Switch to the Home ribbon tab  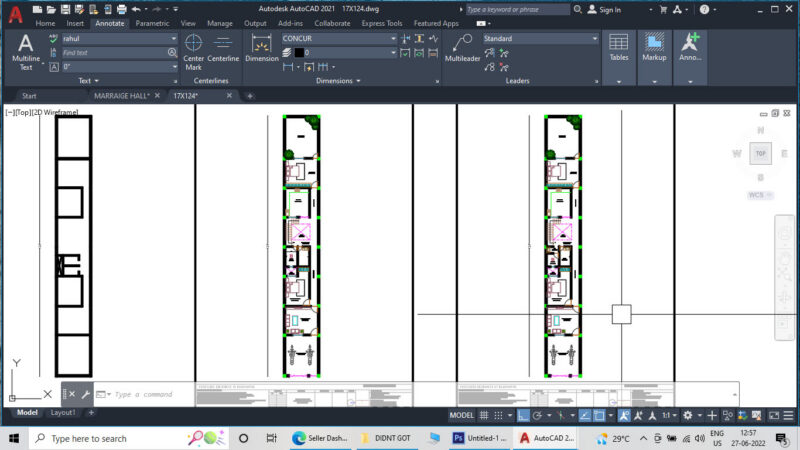tap(45, 23)
